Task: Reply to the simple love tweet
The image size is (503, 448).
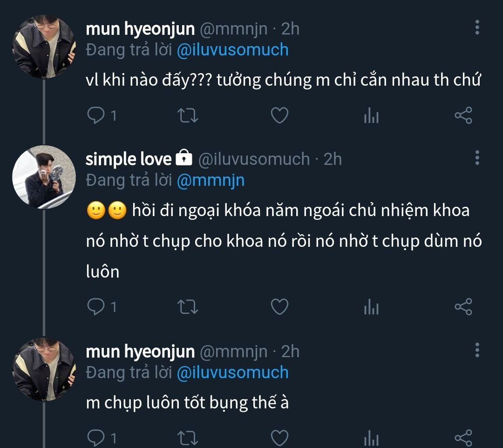Action: [x=95, y=306]
